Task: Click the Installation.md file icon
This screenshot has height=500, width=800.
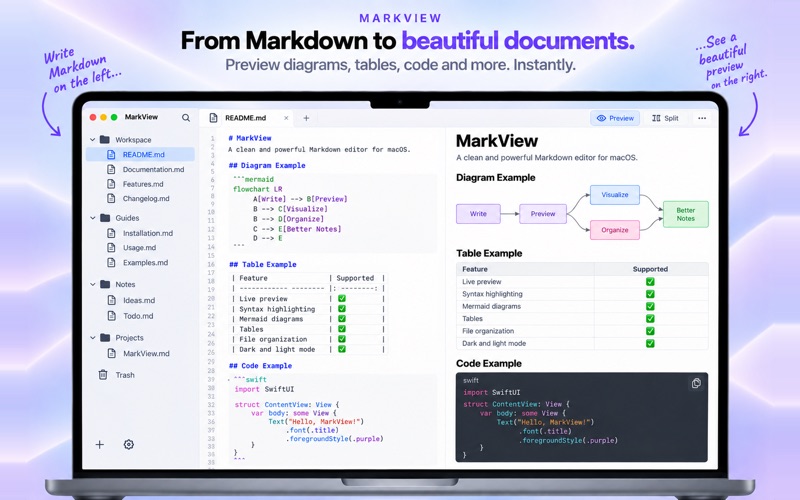Action: 111,233
